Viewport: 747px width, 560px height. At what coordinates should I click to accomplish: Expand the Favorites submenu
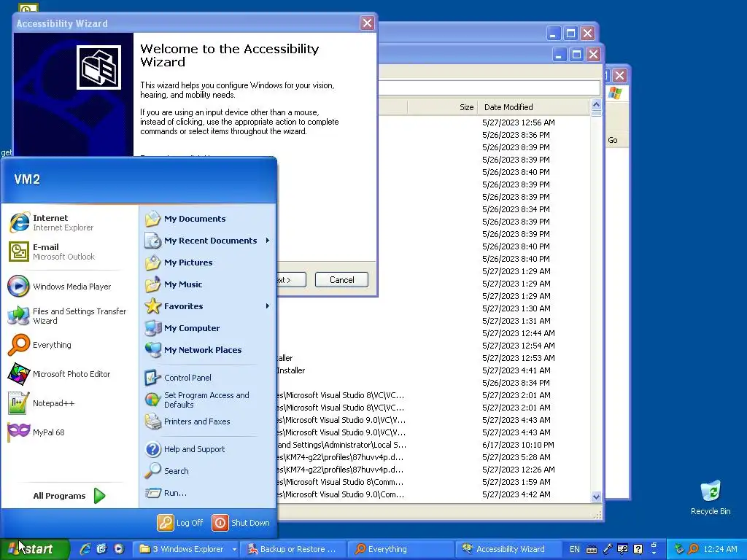click(207, 306)
